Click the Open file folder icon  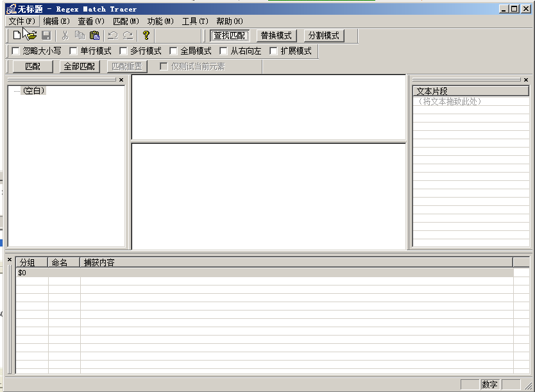point(31,35)
